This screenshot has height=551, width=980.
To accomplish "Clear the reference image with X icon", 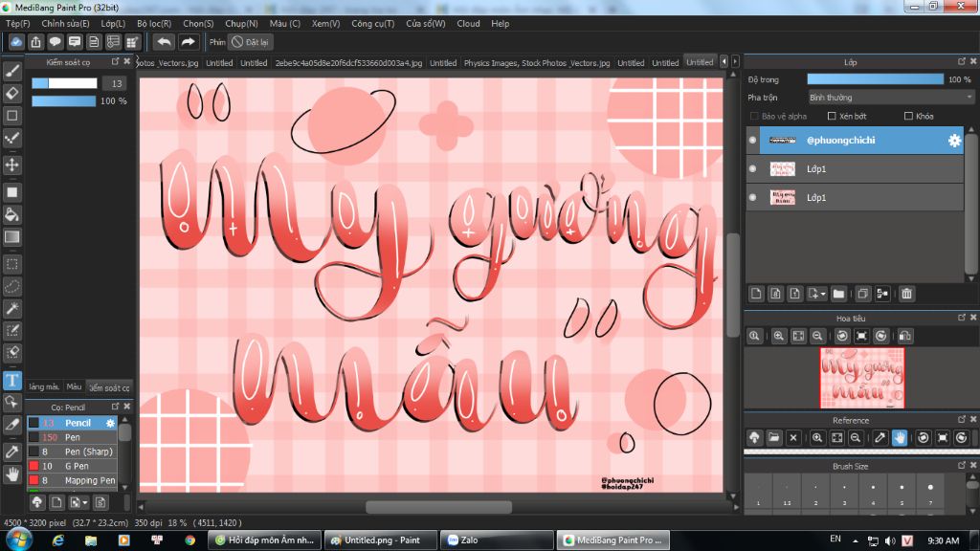I will (x=793, y=438).
